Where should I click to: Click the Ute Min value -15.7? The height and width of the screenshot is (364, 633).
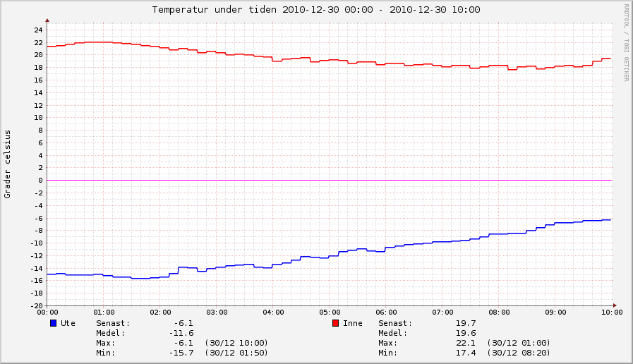click(181, 353)
